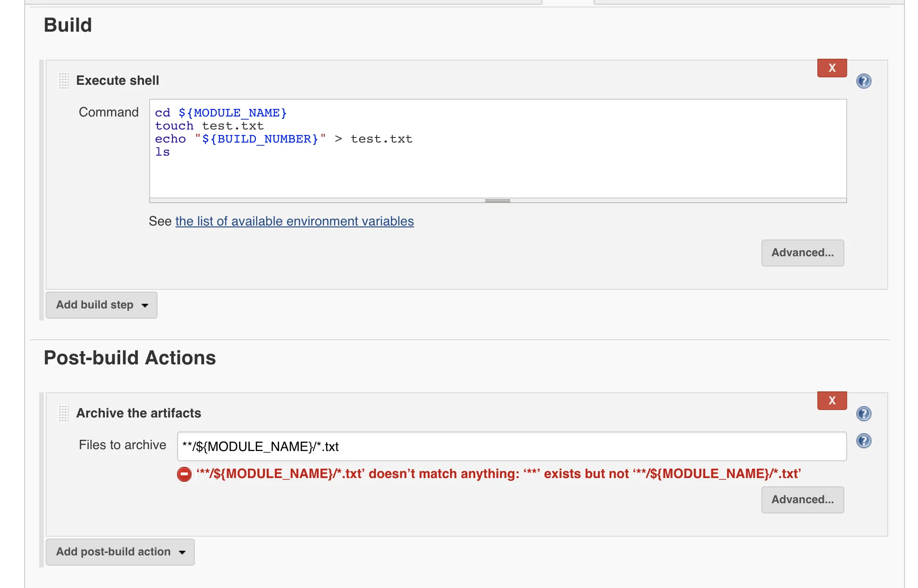Screen dimensions: 918x588
Task: Remove the Archive the artifacts action
Action: (832, 401)
